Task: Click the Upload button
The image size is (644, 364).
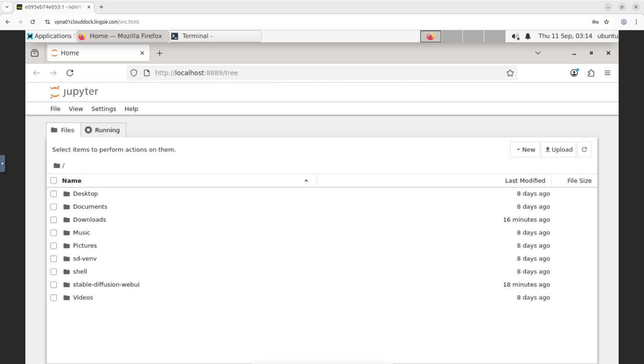Action: [x=558, y=149]
